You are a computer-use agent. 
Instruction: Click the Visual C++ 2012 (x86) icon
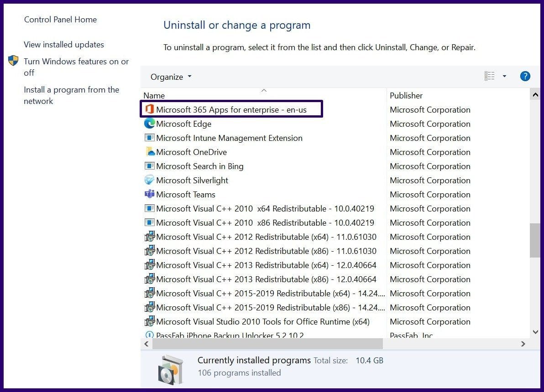[x=150, y=251]
